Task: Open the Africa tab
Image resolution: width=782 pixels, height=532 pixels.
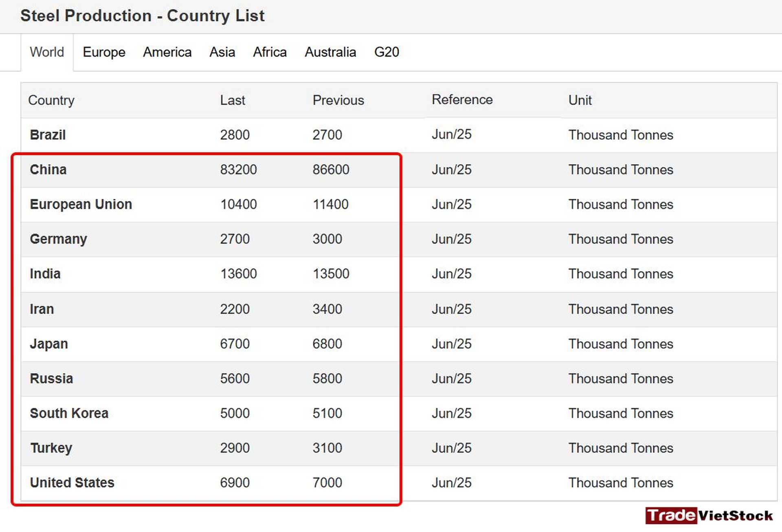Action: 270,52
